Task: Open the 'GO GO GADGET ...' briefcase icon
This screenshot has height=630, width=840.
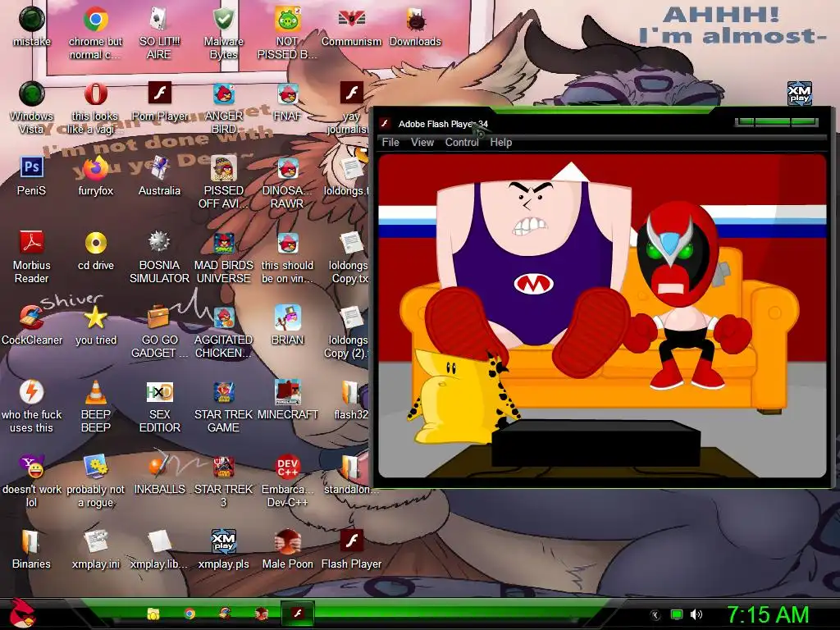Action: 159,331
